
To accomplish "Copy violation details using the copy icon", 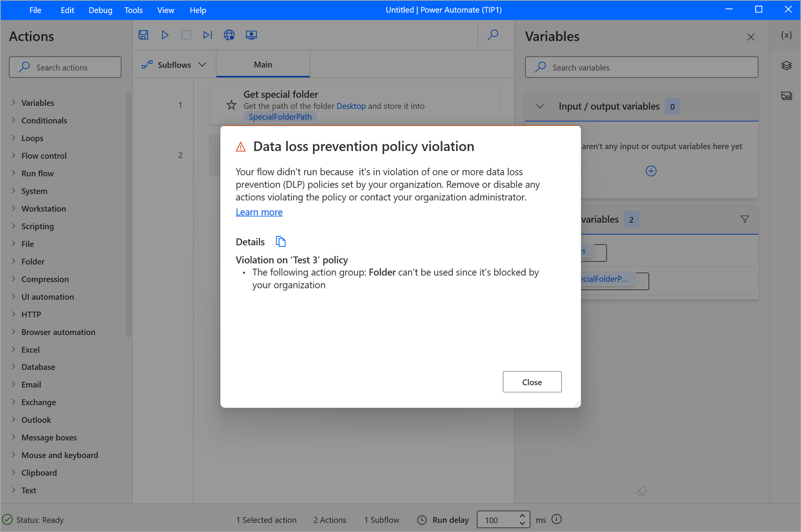I will coord(281,242).
